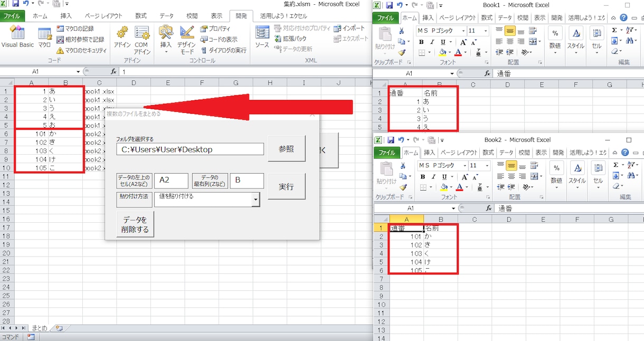Click the format painter brush in Book1
This screenshot has height=341, width=644.
402,52
